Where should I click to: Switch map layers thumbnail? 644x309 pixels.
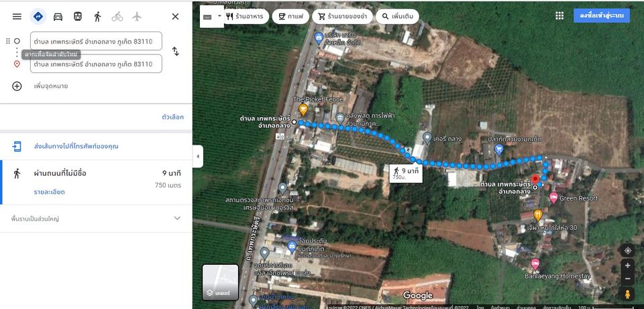[x=220, y=282]
